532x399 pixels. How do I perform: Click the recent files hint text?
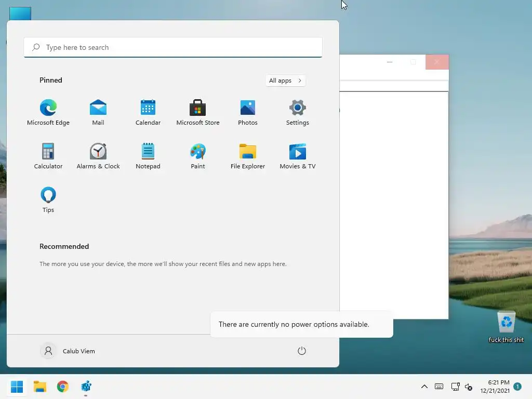coord(163,263)
